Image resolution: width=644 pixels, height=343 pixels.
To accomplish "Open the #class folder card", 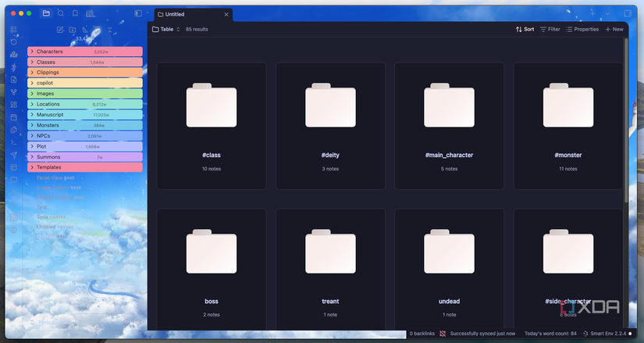I will [212, 126].
